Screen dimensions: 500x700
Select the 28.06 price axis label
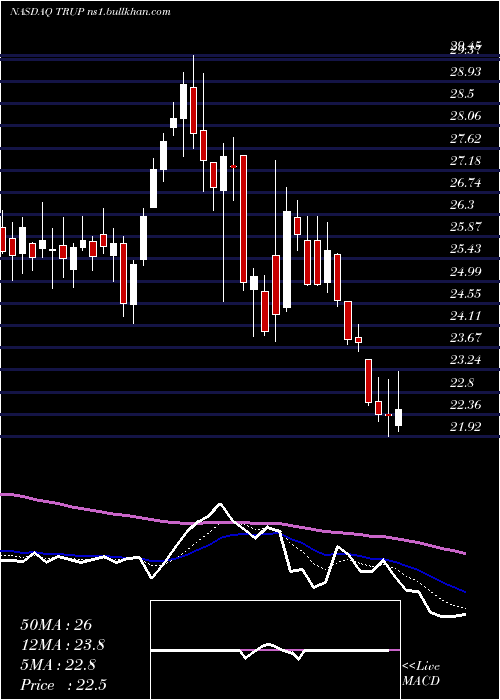[x=466, y=116]
